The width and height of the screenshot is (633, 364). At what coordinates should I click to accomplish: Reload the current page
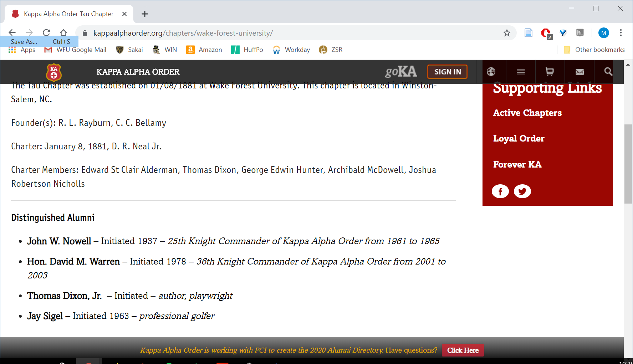tap(46, 33)
